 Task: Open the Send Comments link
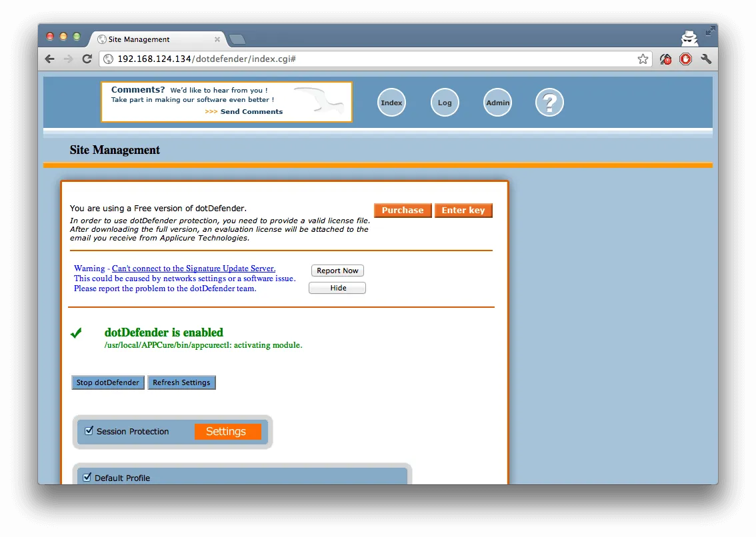point(251,112)
